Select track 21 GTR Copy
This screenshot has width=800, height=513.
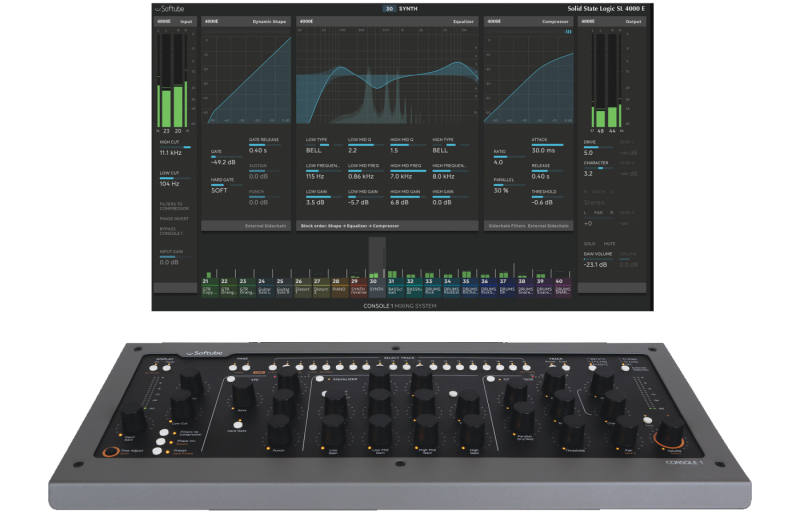(x=209, y=287)
